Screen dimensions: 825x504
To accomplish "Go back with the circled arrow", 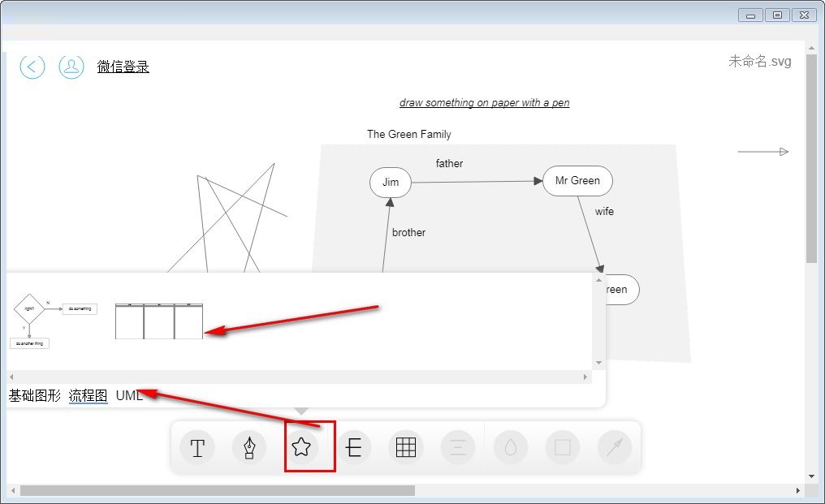I will click(32, 67).
